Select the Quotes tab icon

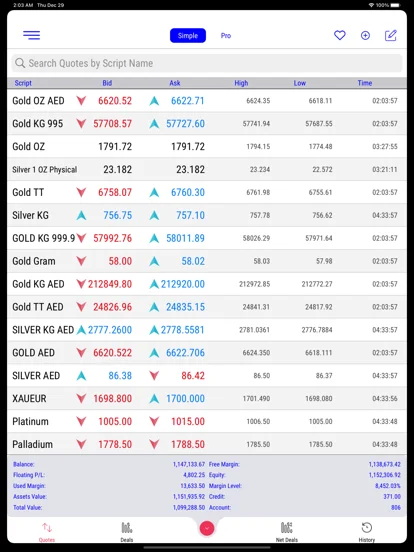point(47,528)
